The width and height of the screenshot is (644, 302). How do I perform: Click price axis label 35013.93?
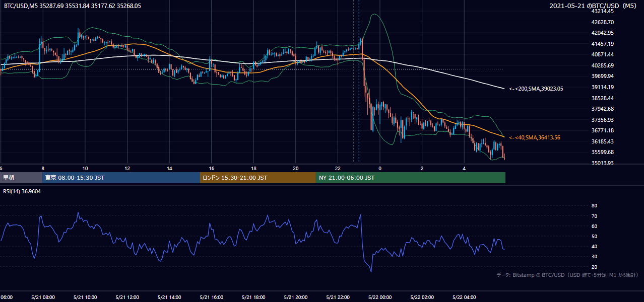[x=602, y=163]
